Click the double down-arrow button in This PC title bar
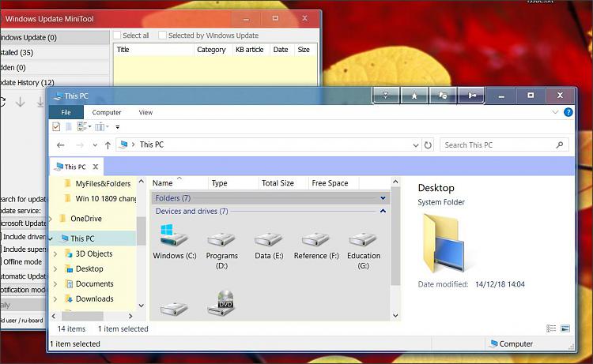 click(386, 96)
